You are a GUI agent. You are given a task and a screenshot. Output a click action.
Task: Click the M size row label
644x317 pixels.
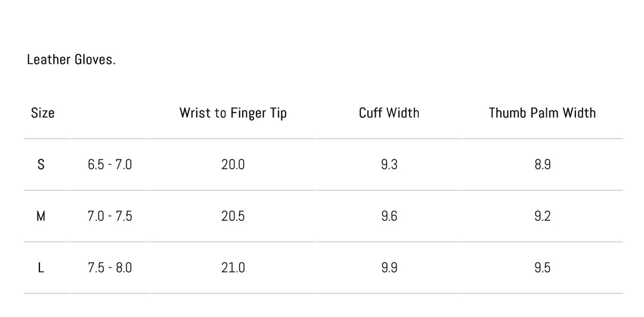(x=41, y=216)
